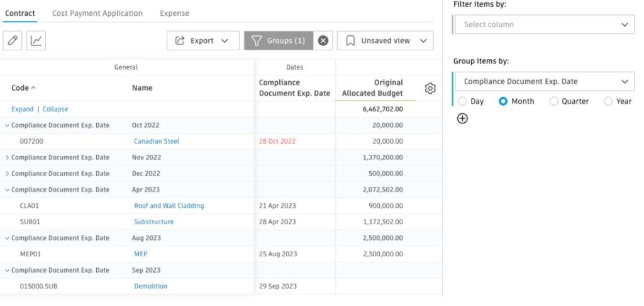The height and width of the screenshot is (306, 644).
Task: Open table column settings gear
Action: (x=430, y=88)
